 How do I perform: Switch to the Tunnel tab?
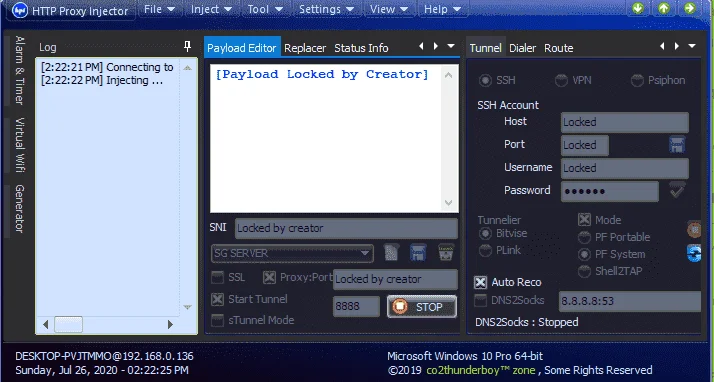[x=485, y=48]
